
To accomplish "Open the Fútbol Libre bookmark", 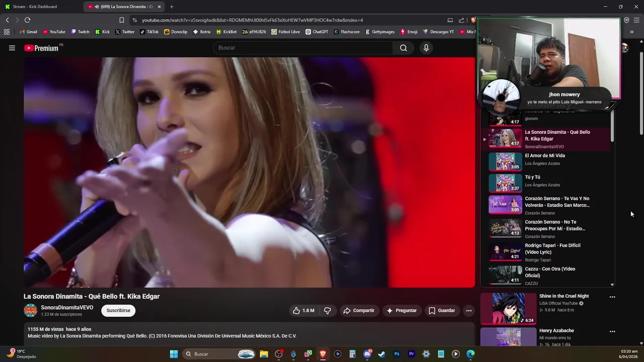I will 285,32.
